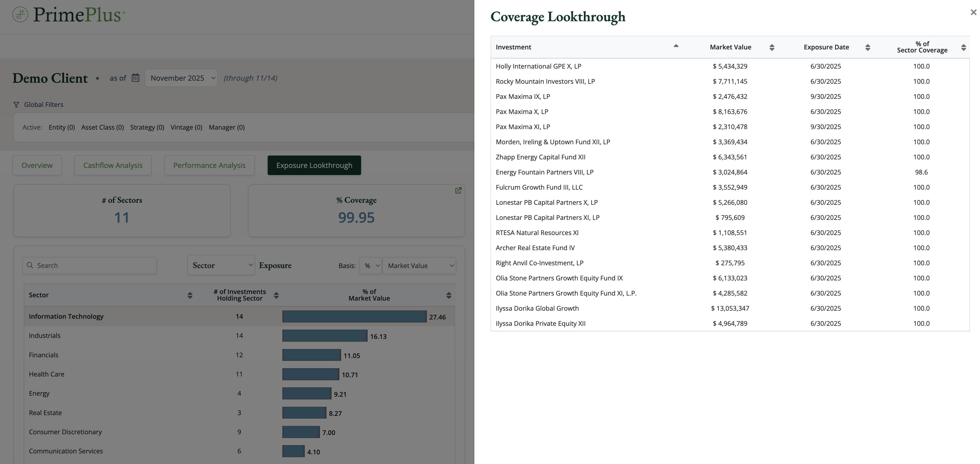
Task: Switch to Performance Analysis tab
Action: coord(209,165)
